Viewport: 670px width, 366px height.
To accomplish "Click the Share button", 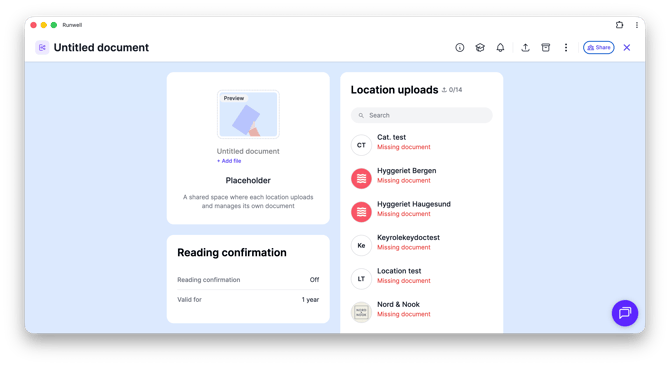I will click(599, 47).
